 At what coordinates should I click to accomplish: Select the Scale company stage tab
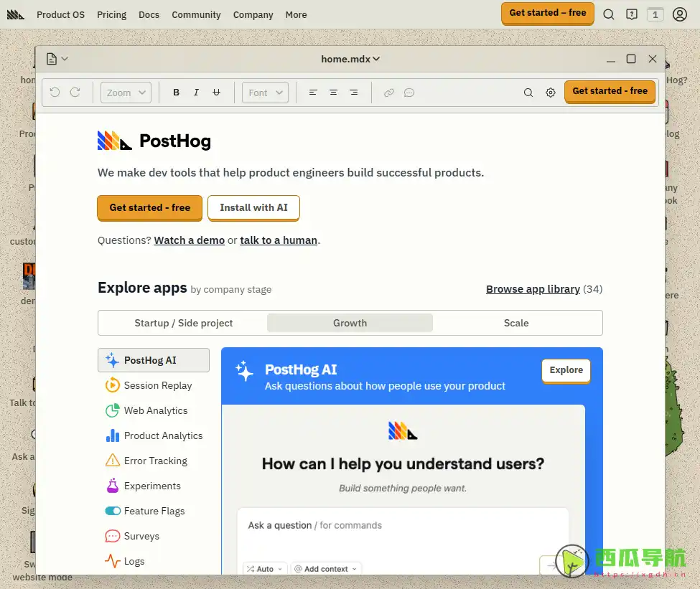click(516, 323)
